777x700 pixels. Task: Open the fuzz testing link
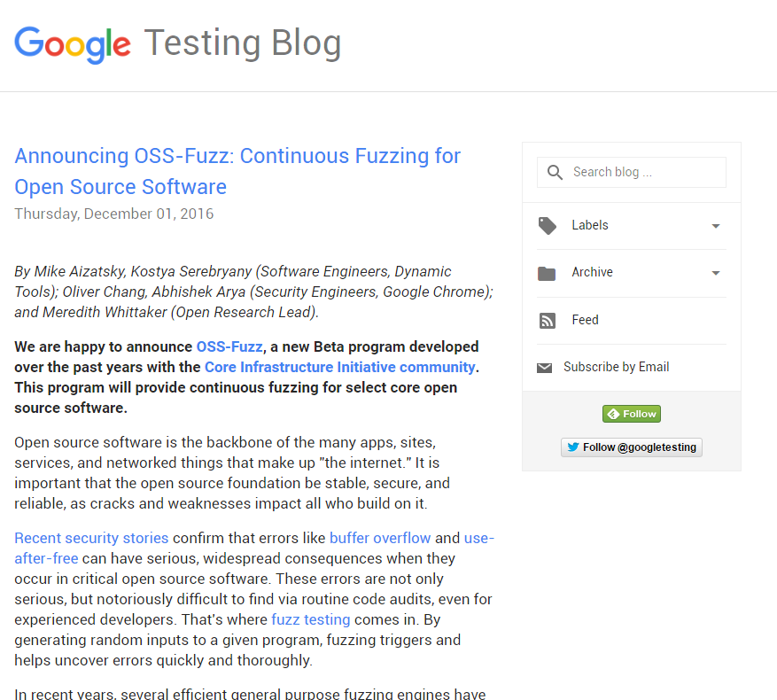(x=310, y=619)
